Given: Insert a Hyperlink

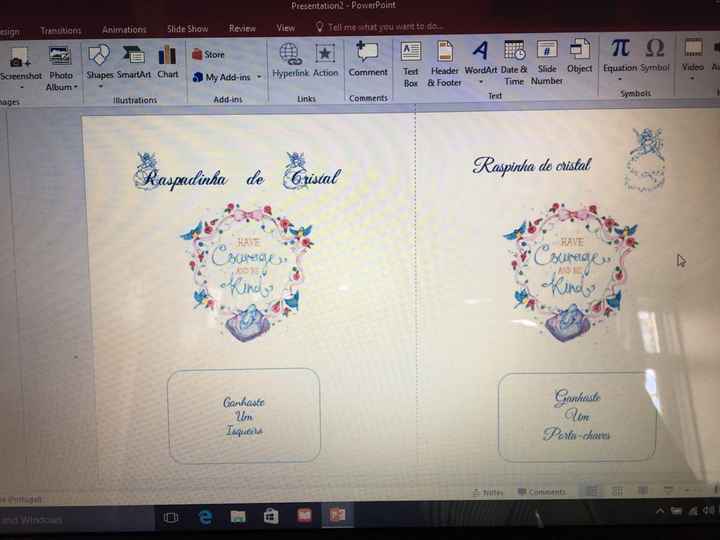Looking at the screenshot, I should pyautogui.click(x=291, y=60).
